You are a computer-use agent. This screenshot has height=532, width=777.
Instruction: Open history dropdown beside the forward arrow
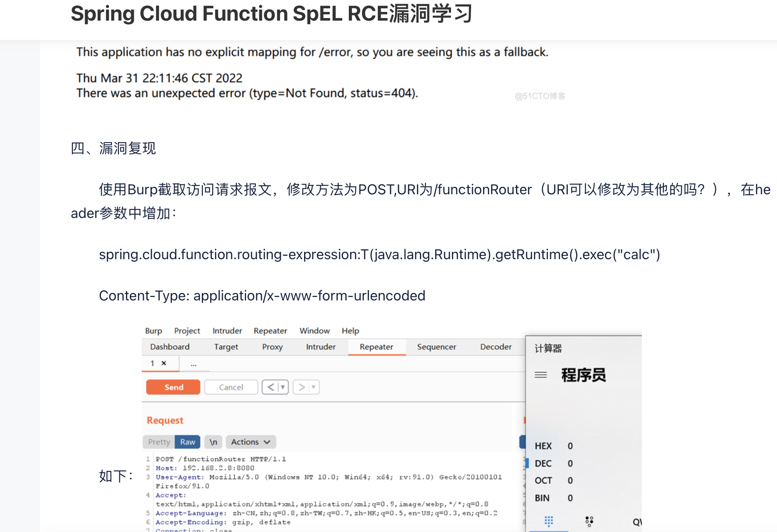pyautogui.click(x=314, y=387)
